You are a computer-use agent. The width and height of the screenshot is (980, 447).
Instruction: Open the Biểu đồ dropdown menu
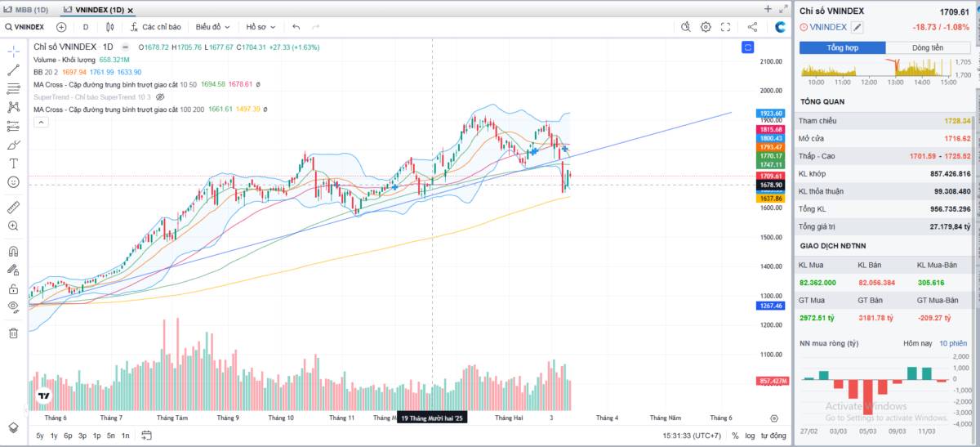(x=213, y=27)
